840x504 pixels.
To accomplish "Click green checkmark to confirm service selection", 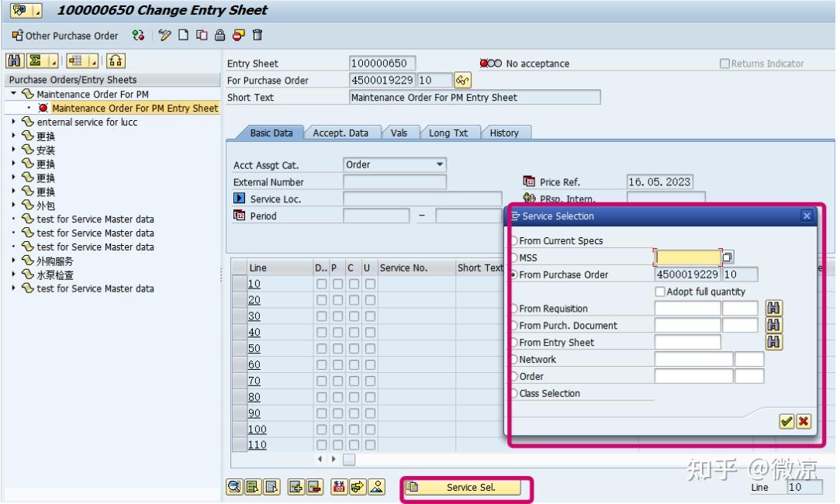I will coord(786,422).
